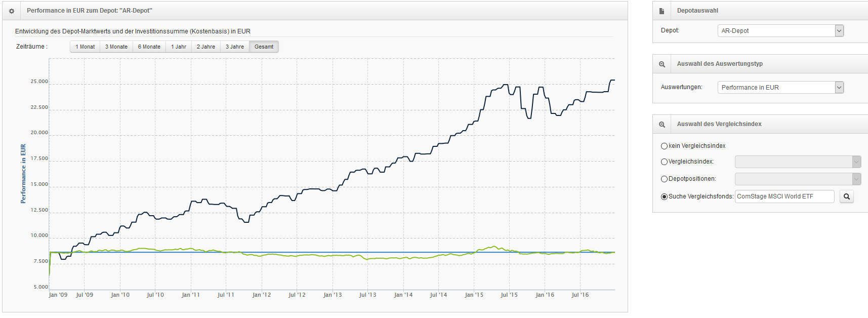Screen dimensions: 868x318
Task: Switch time range to 3 Jahre
Action: point(235,47)
